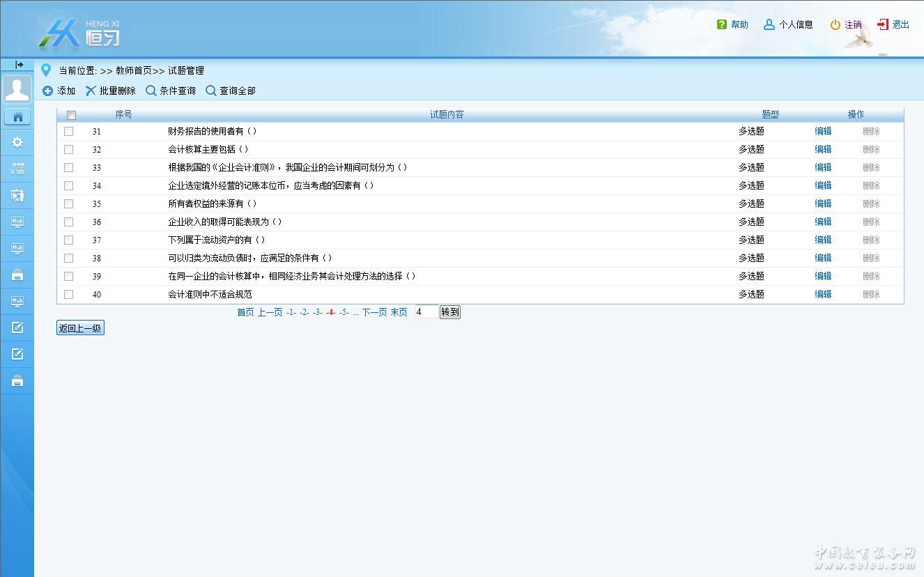The image size is (924, 577).
Task: Go to page 5 in the pagination
Action: click(x=344, y=312)
